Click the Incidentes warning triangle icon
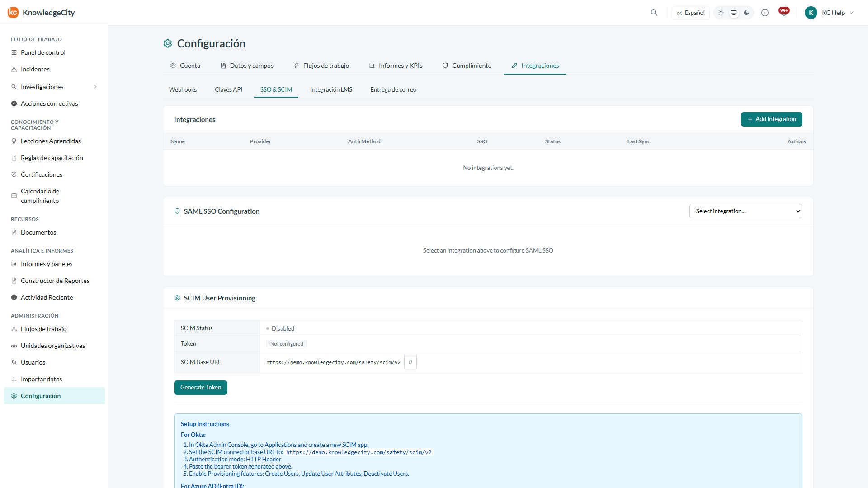 14,69
